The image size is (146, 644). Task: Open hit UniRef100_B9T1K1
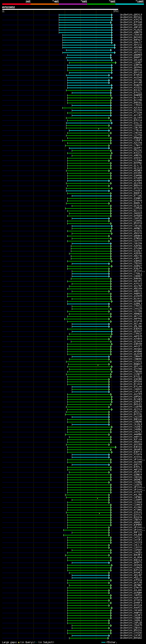click(131, 17)
